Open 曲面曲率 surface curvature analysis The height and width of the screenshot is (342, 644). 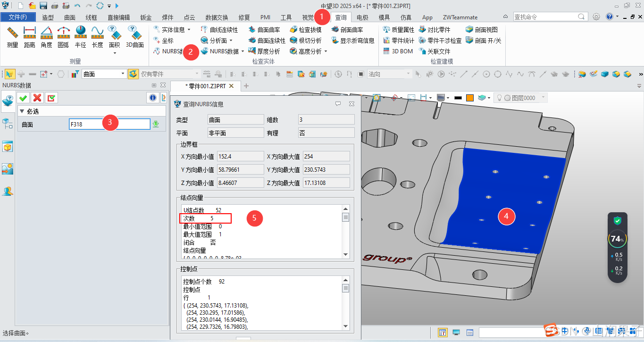point(264,30)
